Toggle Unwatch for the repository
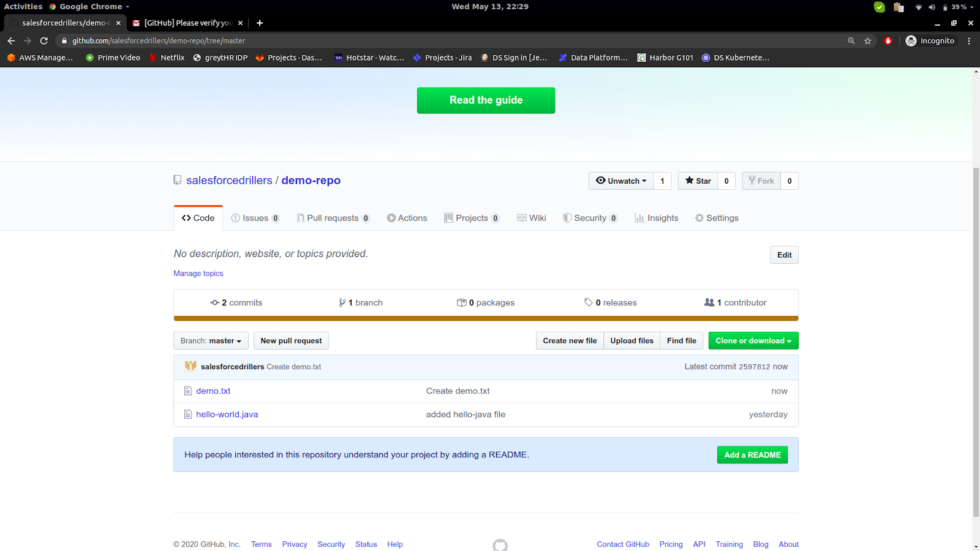This screenshot has height=551, width=980. tap(621, 181)
